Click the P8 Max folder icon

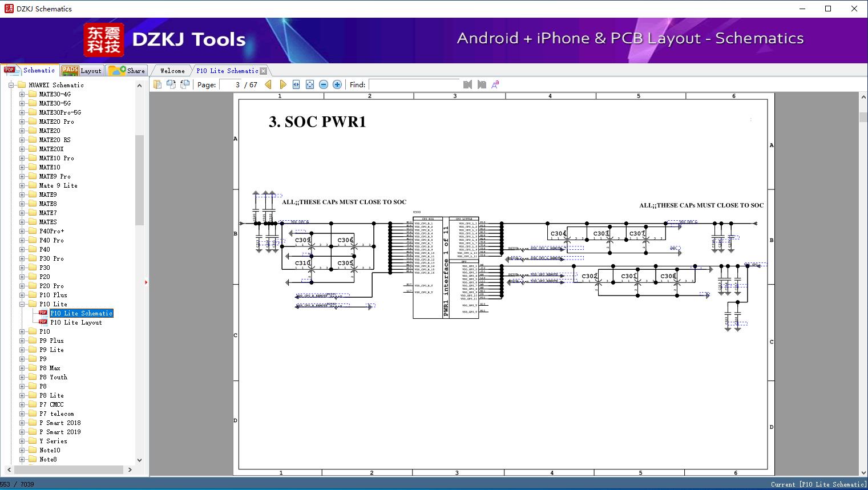point(33,368)
